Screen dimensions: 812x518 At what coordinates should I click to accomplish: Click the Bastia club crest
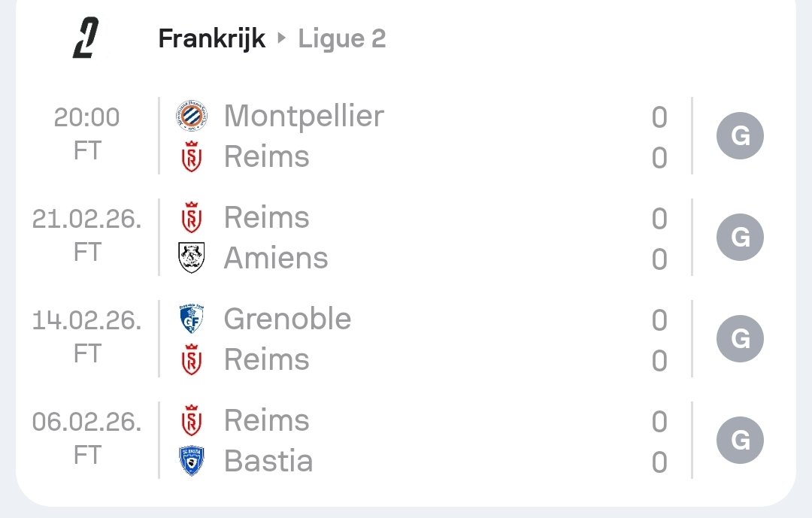192,461
